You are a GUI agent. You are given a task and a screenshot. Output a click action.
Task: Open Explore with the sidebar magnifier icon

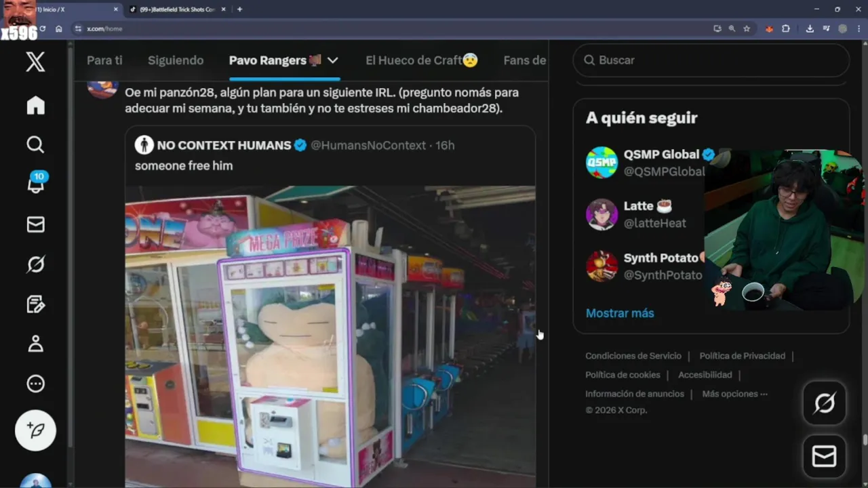tap(35, 144)
